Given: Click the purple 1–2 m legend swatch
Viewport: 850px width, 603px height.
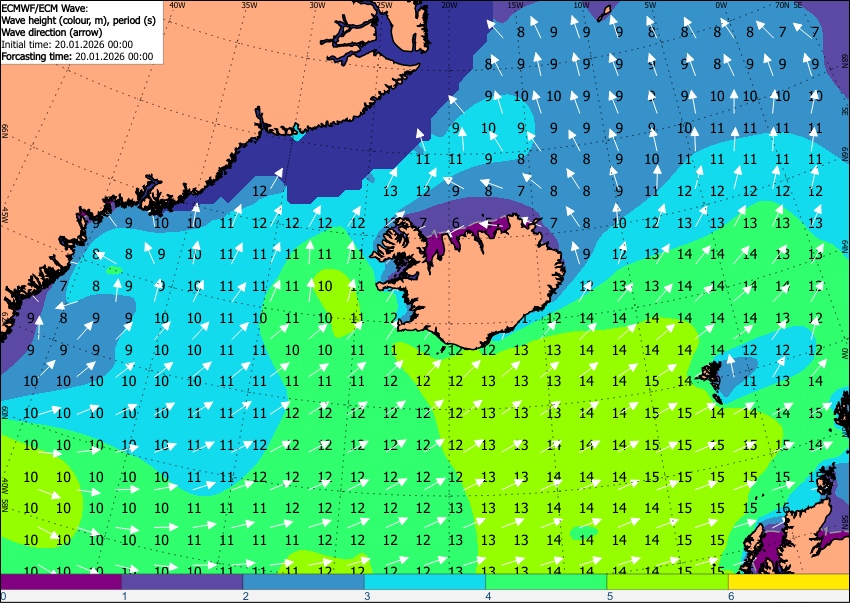Looking at the screenshot, I should pyautogui.click(x=182, y=582).
